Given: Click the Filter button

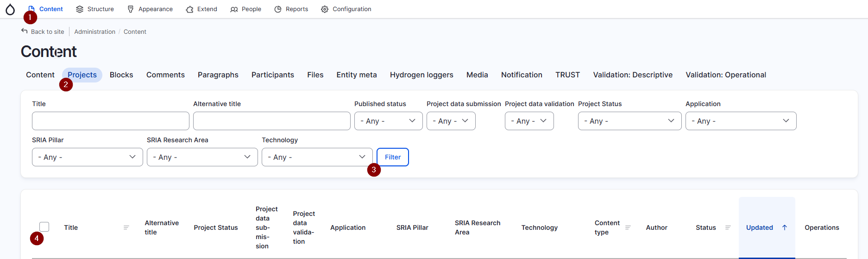Looking at the screenshot, I should point(393,157).
